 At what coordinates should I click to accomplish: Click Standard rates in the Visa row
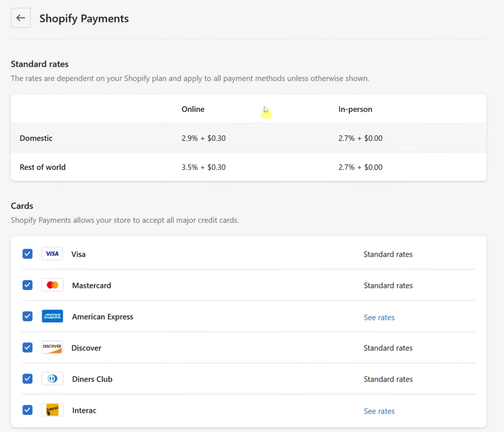388,254
